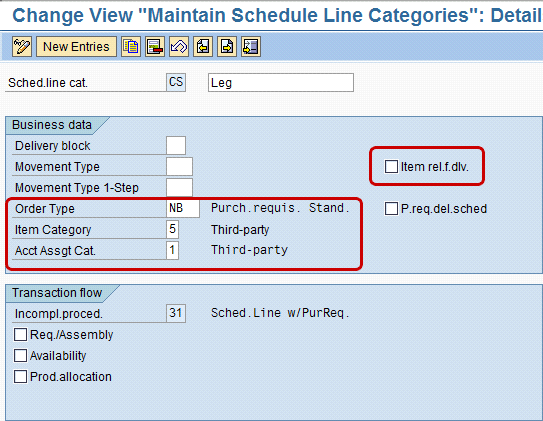
Task: Go to the previous entry icon
Action: point(203,46)
